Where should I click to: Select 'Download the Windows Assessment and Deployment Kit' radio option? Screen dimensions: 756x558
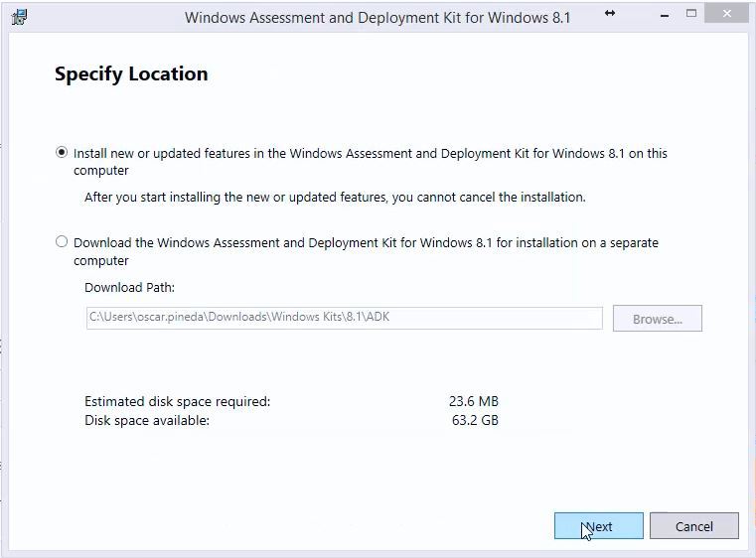pos(62,241)
